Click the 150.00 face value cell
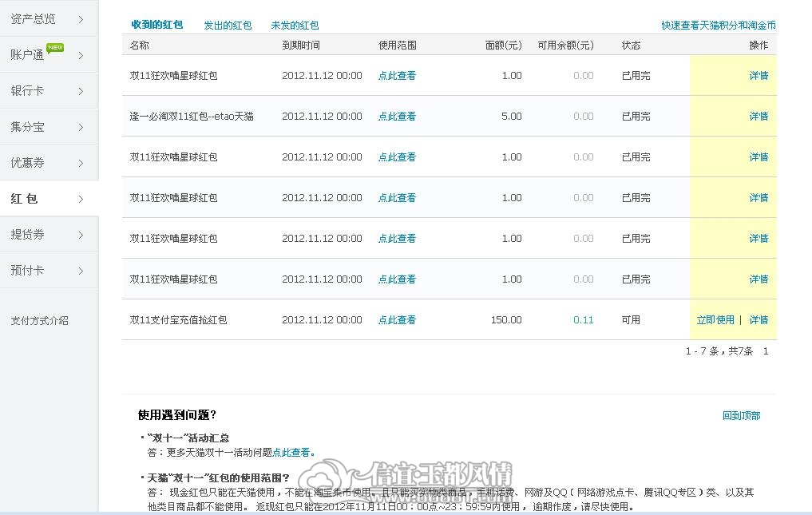The width and height of the screenshot is (812, 515). (x=506, y=319)
